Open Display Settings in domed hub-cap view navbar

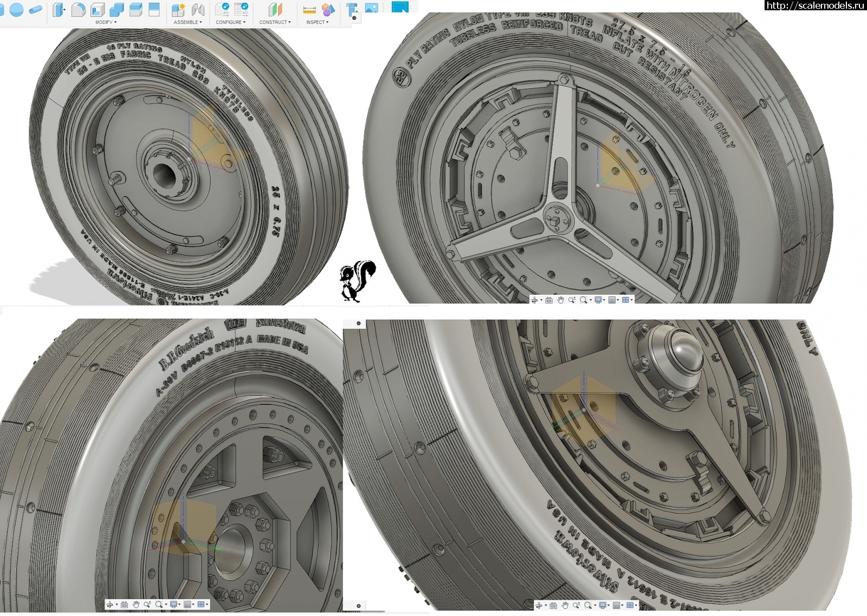point(603,605)
